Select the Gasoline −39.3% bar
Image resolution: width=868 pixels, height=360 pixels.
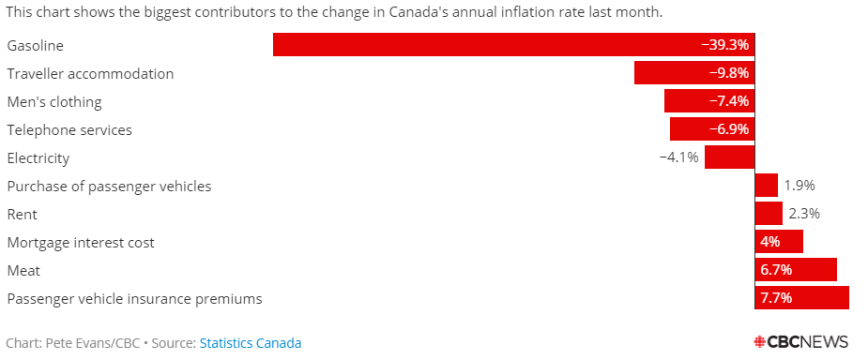click(x=513, y=45)
